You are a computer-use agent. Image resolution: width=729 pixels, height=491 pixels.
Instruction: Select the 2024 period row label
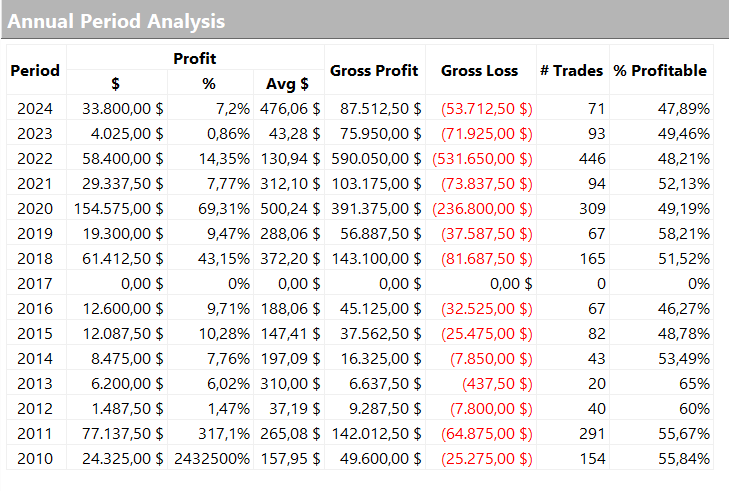35,109
